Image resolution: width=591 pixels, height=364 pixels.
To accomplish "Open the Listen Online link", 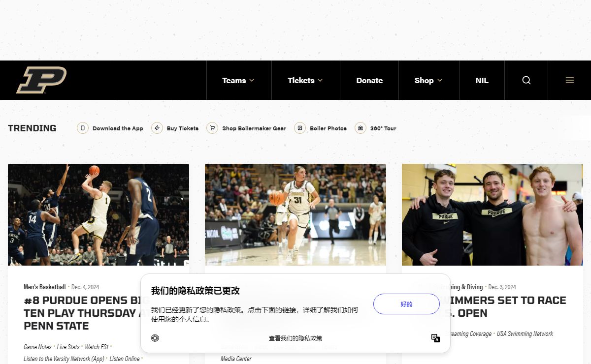I will pos(125,359).
